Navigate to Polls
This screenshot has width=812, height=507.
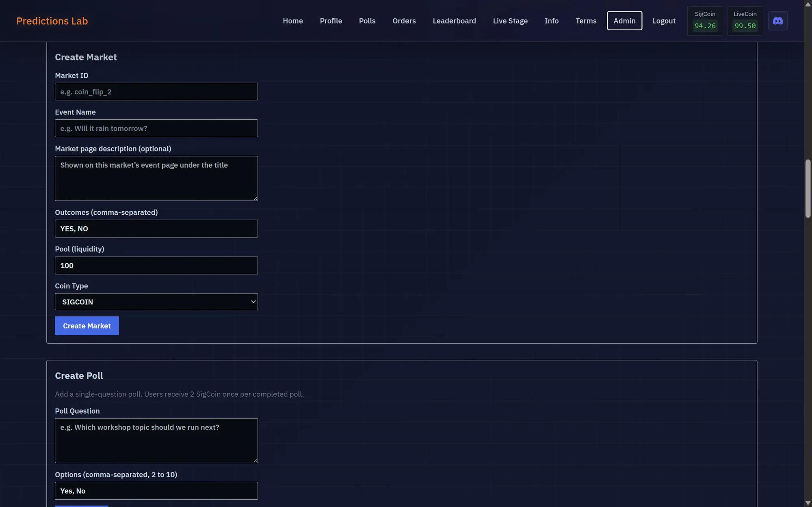pos(367,21)
